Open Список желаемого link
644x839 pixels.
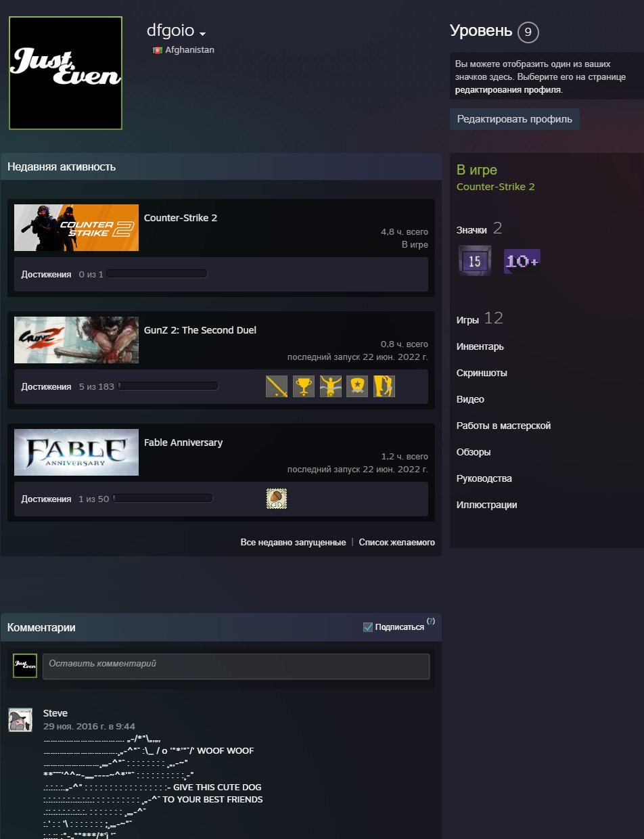tap(396, 543)
